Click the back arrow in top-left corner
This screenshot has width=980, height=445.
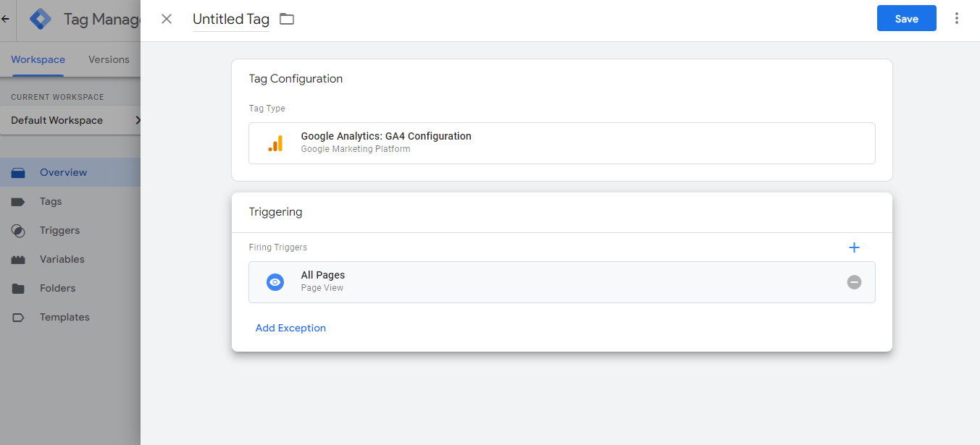tap(6, 19)
